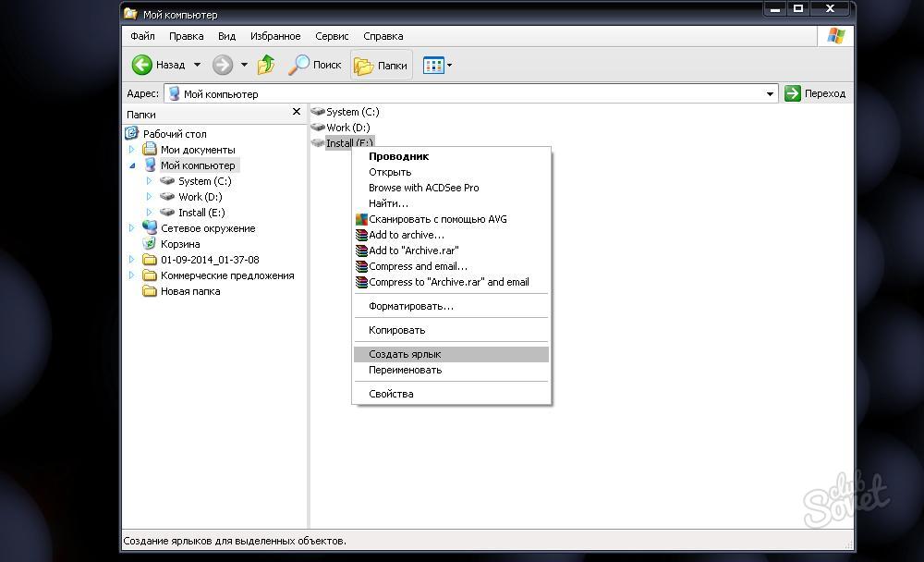
Task: Collapse My Computer tree node
Action: 132,165
